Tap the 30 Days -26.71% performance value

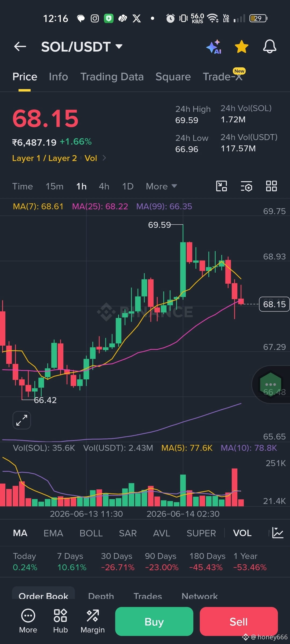118,567
